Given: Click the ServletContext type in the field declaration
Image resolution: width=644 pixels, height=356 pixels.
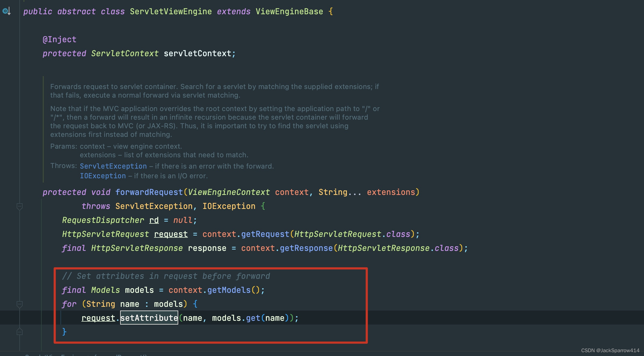Looking at the screenshot, I should coord(125,54).
